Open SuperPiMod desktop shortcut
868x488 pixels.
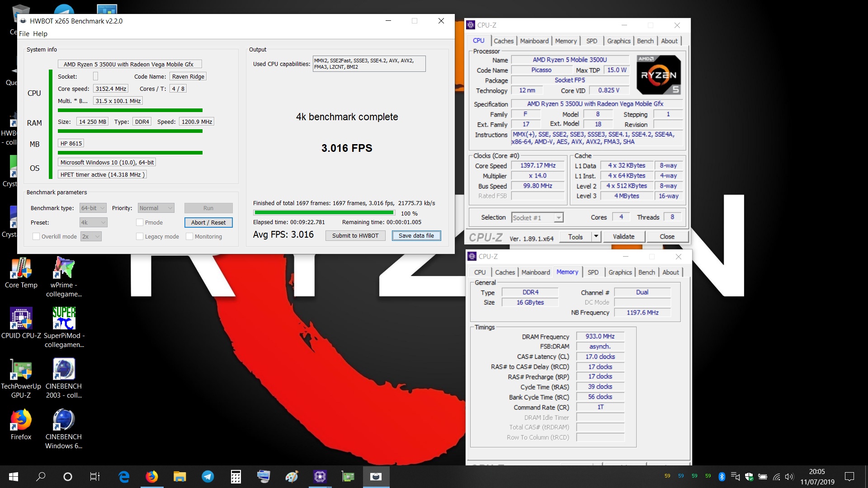64,328
